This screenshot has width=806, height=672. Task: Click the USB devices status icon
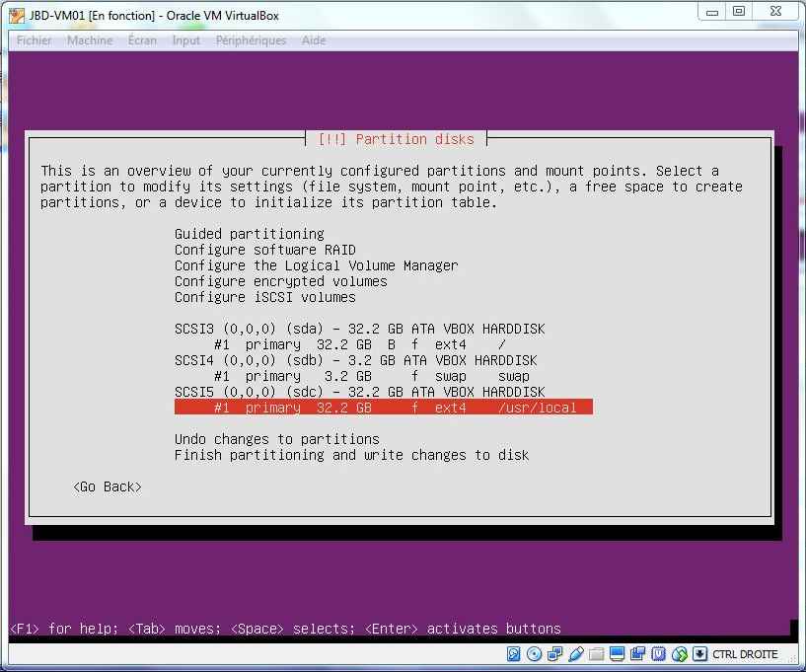tap(575, 654)
